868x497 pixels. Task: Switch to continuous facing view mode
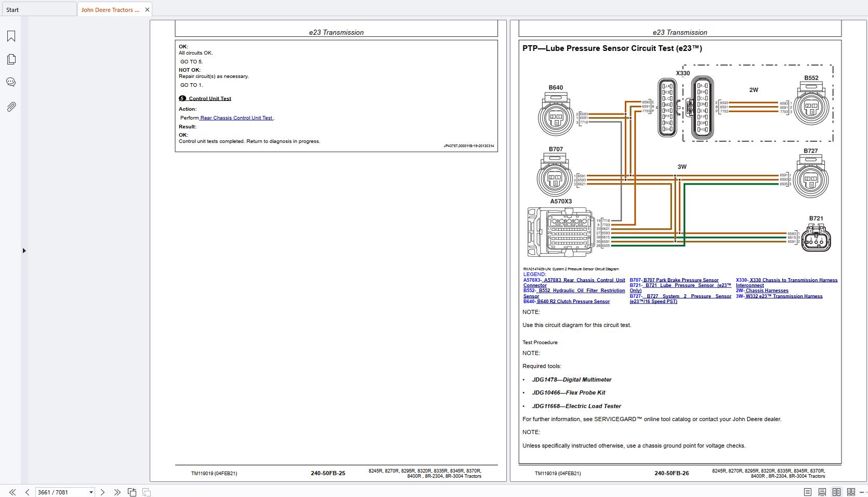[x=851, y=492]
